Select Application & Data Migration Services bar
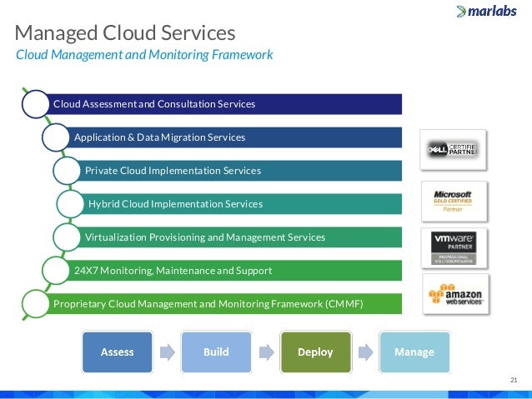 pos(229,137)
